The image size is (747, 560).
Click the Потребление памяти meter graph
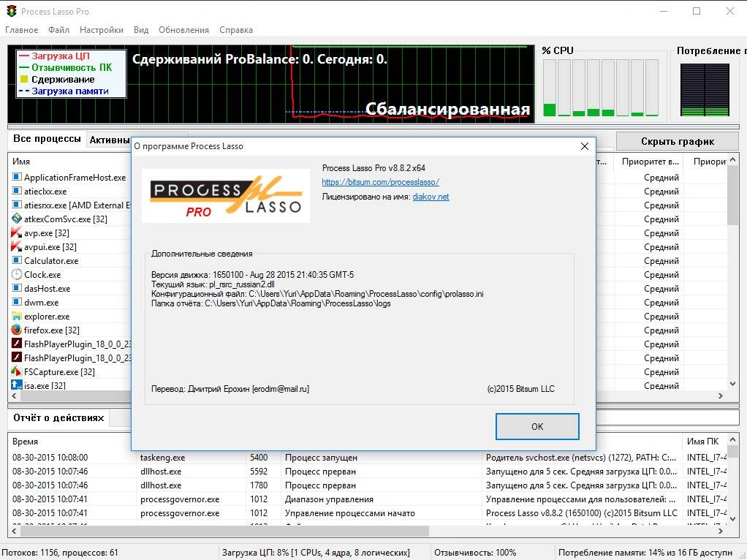[705, 90]
